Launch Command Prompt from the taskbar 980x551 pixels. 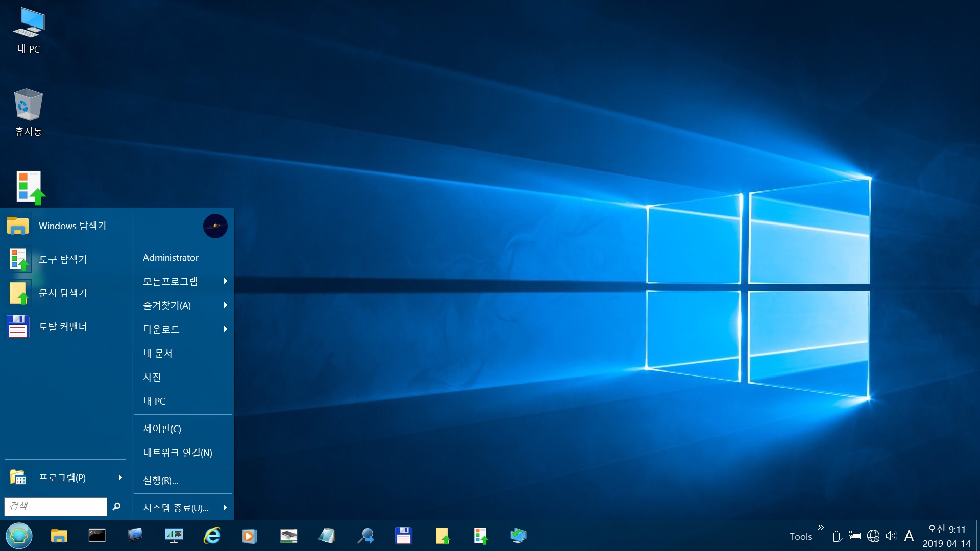click(x=97, y=536)
